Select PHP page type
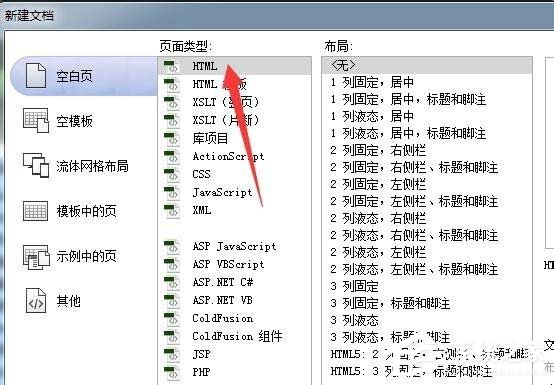 click(201, 372)
